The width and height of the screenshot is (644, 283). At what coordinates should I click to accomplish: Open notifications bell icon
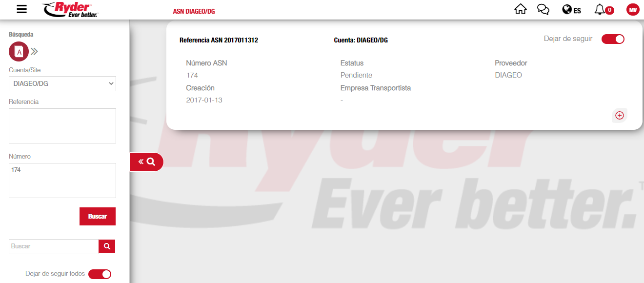600,9
